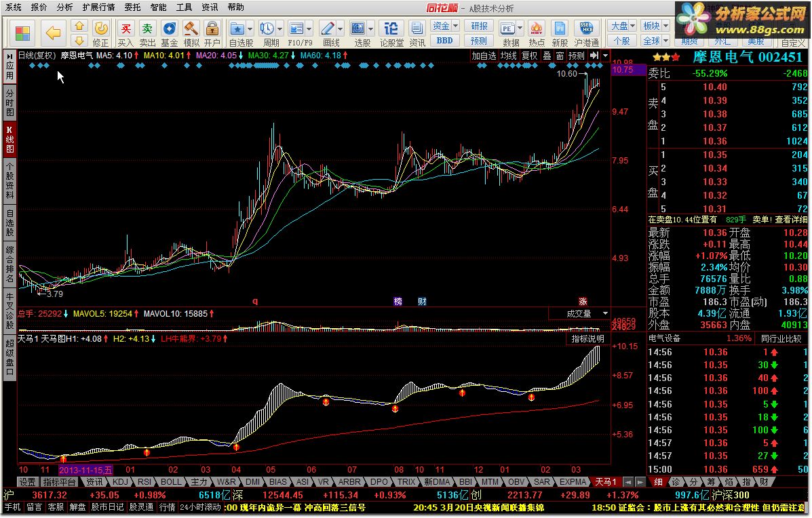The width and height of the screenshot is (812, 518).
Task: Click the 指标说明 button
Action: [587, 338]
